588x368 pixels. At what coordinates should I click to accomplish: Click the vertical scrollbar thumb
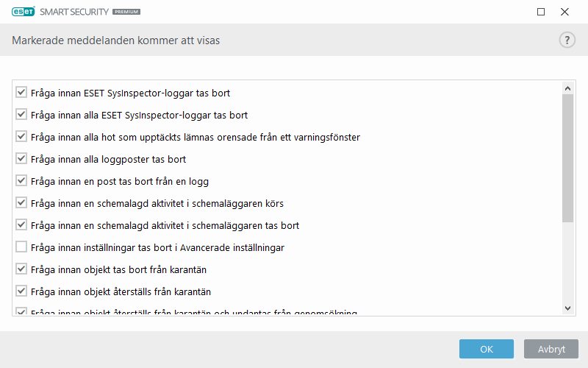tap(567, 158)
